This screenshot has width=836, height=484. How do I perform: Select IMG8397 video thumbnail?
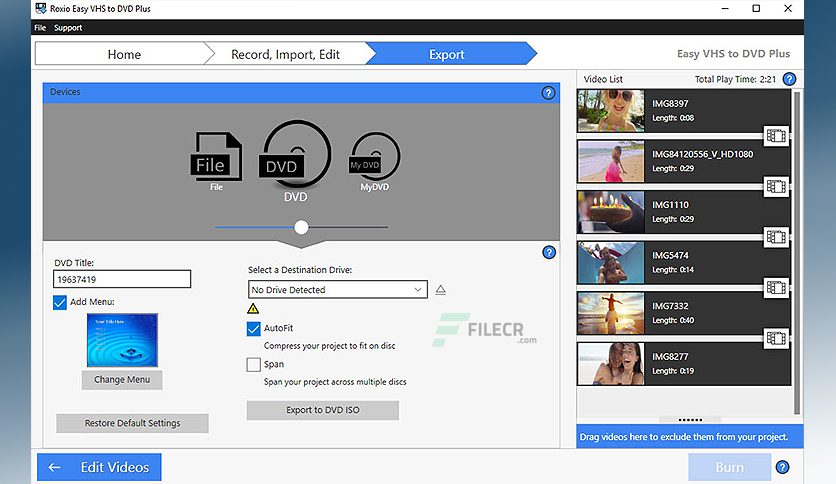pyautogui.click(x=611, y=111)
